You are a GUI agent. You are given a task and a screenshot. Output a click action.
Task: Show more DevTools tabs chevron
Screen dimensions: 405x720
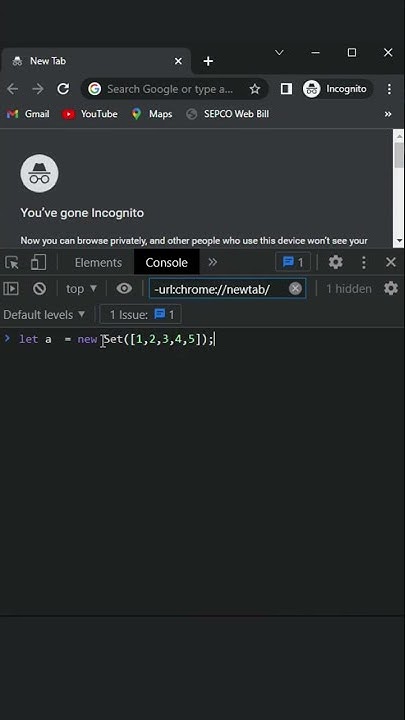coord(212,262)
